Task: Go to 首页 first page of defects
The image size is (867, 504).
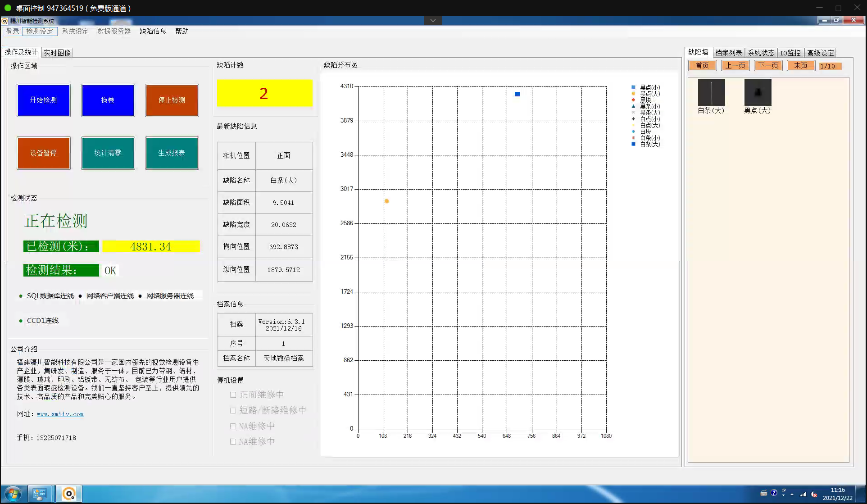Action: (702, 66)
